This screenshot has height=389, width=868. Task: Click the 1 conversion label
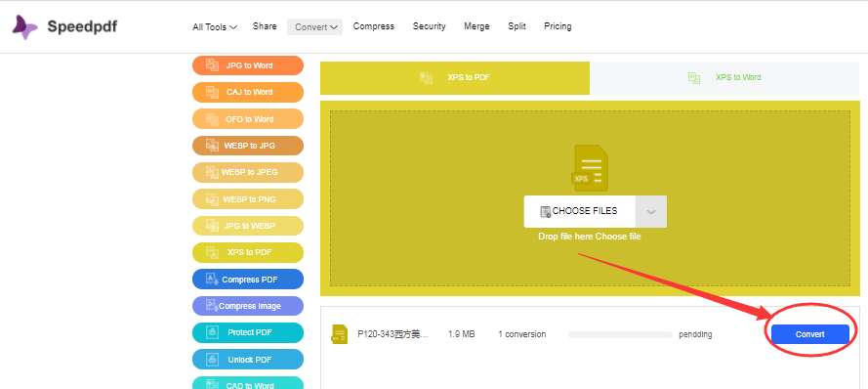[x=522, y=334]
